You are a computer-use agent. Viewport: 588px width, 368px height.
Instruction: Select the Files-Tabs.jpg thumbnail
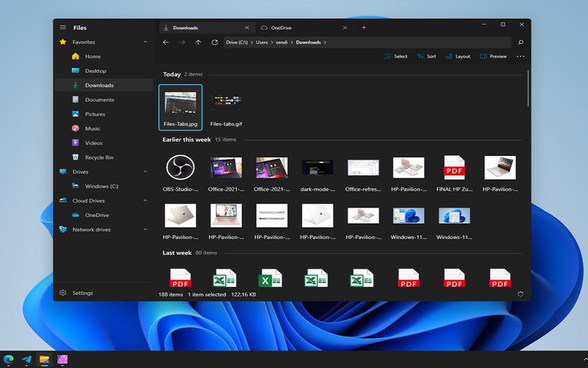[x=180, y=107]
